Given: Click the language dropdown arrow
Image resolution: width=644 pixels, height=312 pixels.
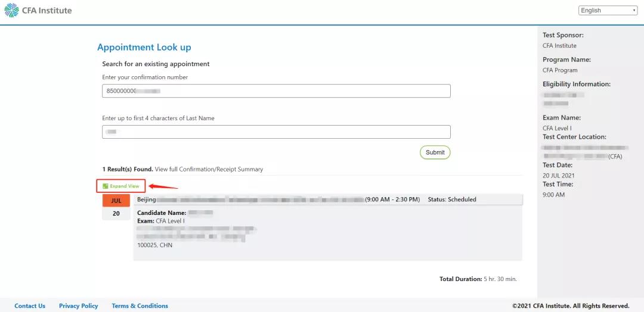Looking at the screenshot, I should pyautogui.click(x=634, y=11).
